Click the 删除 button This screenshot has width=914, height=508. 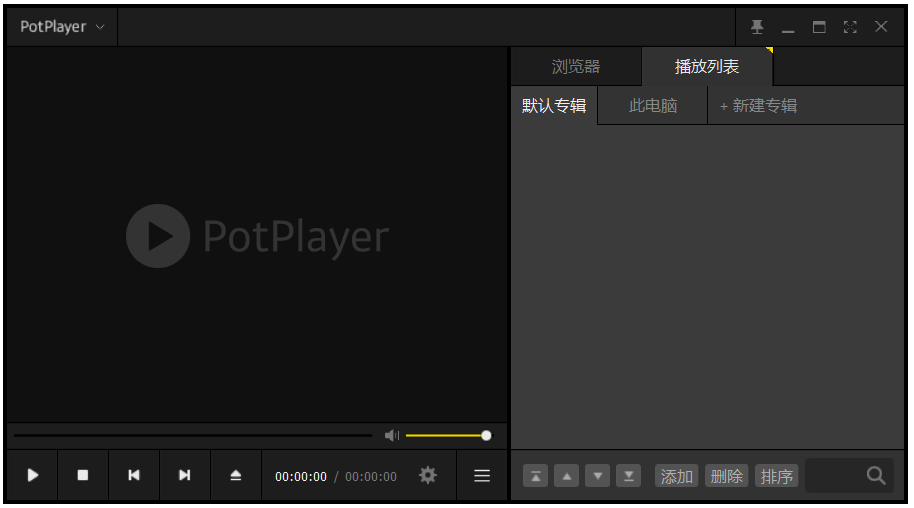click(x=727, y=476)
